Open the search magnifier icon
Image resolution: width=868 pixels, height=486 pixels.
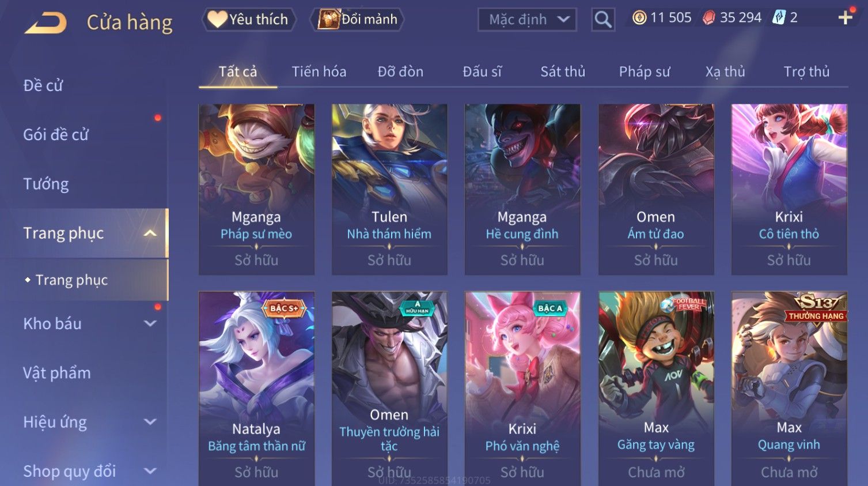point(603,20)
